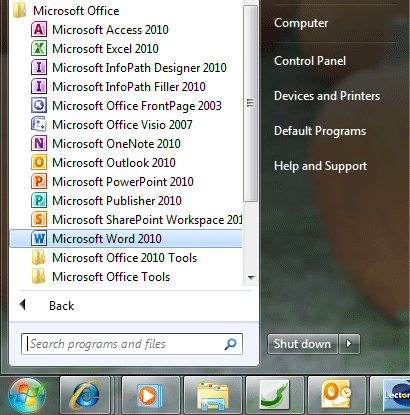Open Microsoft OneNote 2010 icon
This screenshot has height=415, width=410.
39,143
